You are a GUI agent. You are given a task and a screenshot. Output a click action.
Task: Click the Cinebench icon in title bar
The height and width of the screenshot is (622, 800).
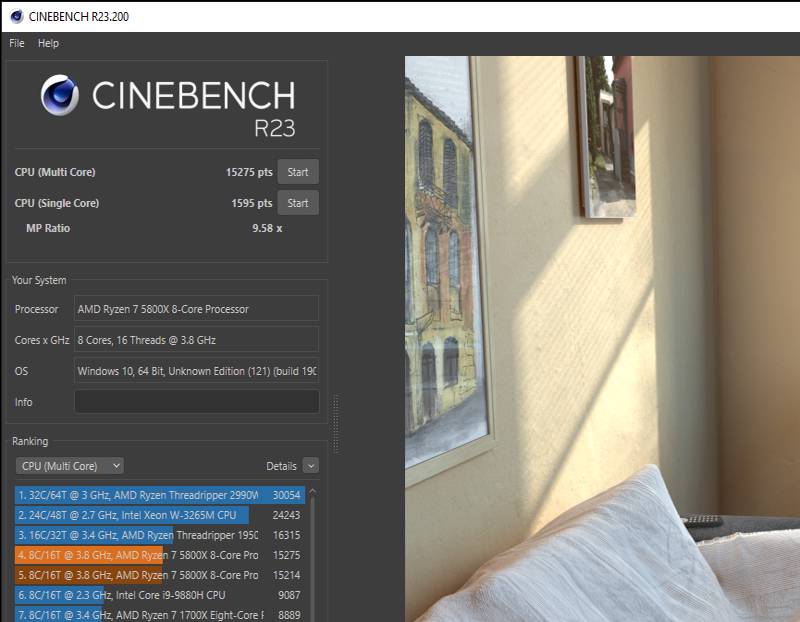[x=16, y=16]
